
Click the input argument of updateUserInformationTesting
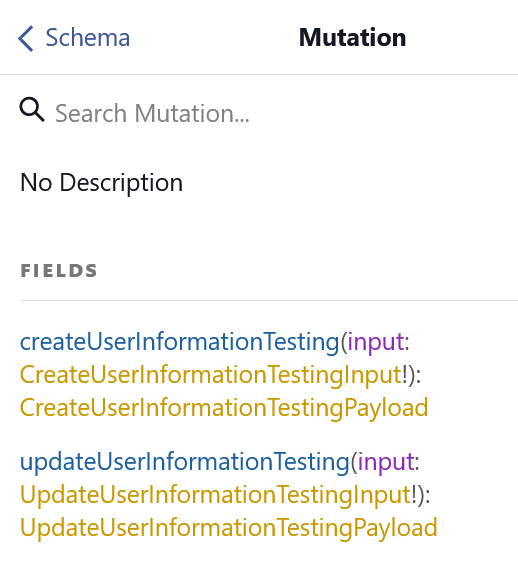[386, 463]
